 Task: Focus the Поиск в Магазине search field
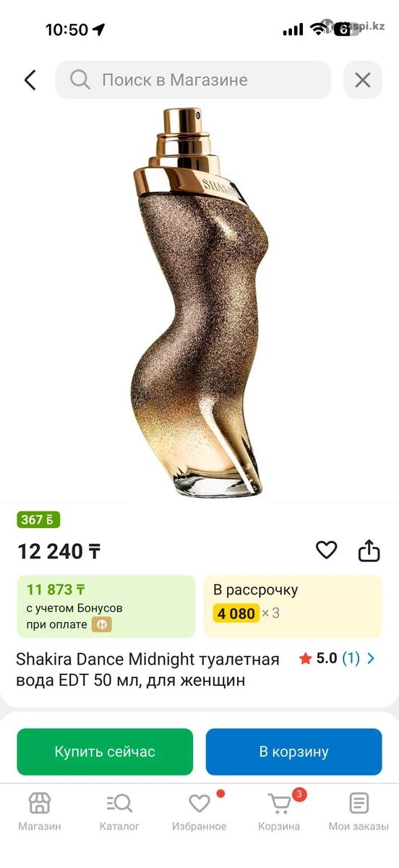[x=193, y=80]
